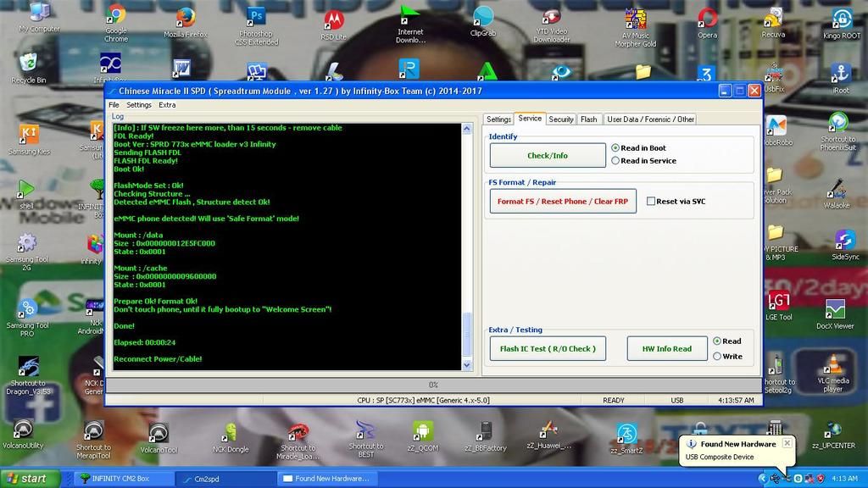
Task: Open Shortcut to MerapiTool icon
Action: [93, 440]
